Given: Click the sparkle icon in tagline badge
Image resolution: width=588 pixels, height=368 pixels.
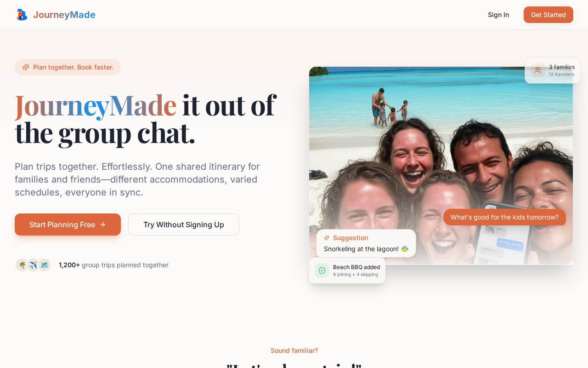Looking at the screenshot, I should coord(26,67).
